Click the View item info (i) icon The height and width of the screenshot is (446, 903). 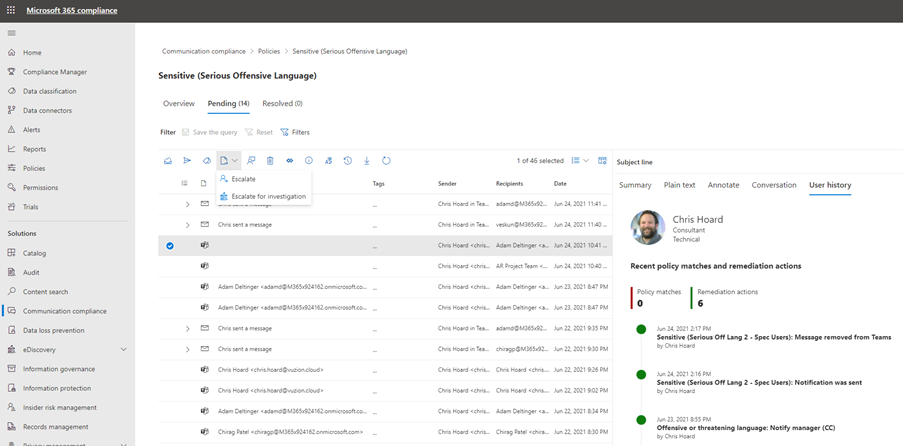(309, 161)
